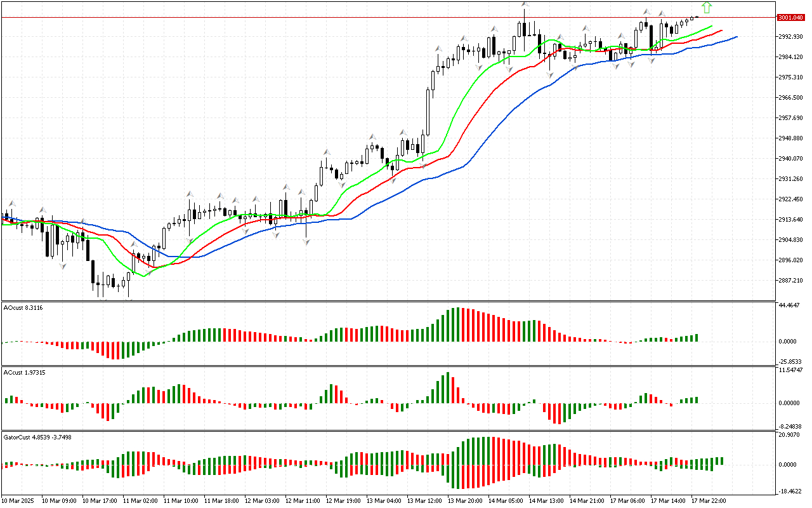Click the -8.24838 scale value in ACcust panel

pos(792,426)
